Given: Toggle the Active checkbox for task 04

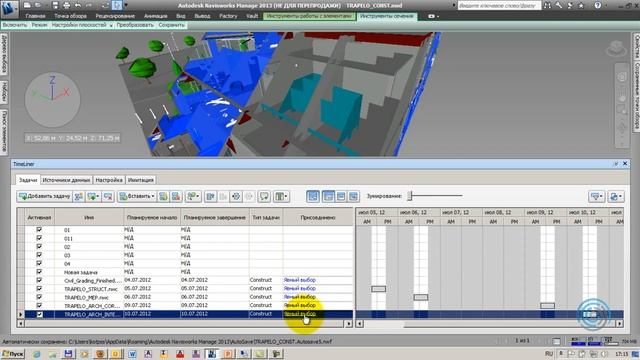Looking at the screenshot, I should [x=39, y=263].
